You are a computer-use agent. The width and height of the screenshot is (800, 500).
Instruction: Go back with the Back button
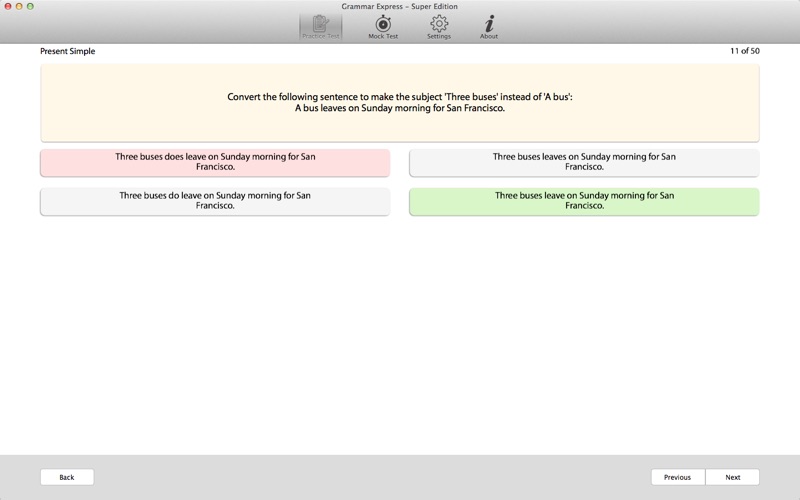tap(67, 477)
